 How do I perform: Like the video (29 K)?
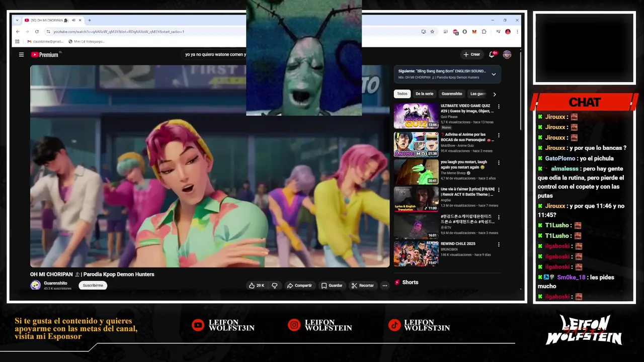[257, 286]
